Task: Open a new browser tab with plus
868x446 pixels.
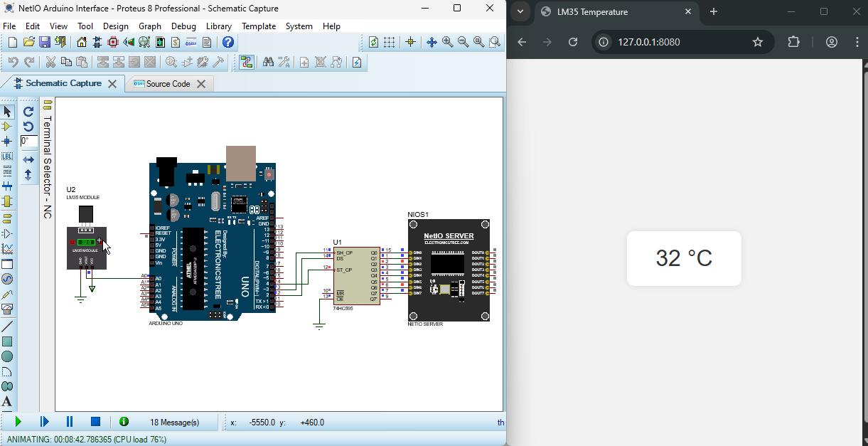Action: [714, 11]
